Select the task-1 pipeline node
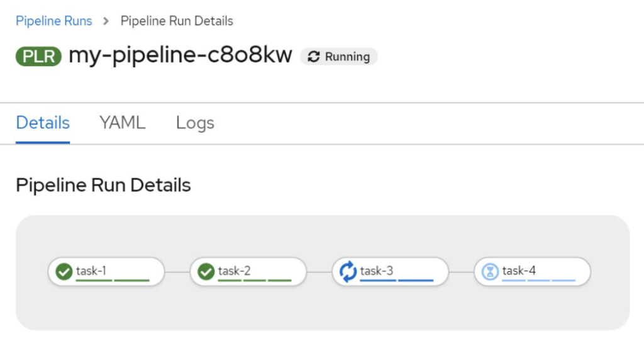644x341 pixels. point(106,272)
